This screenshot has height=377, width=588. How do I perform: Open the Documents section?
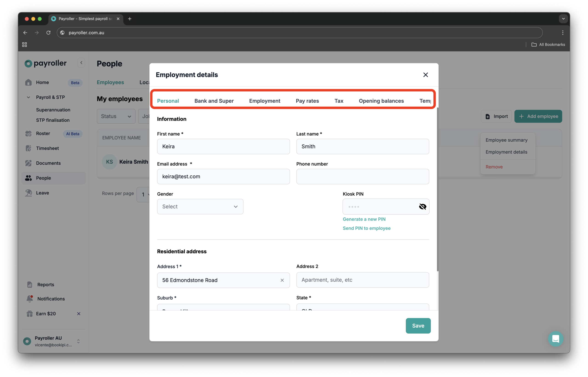[x=48, y=163]
